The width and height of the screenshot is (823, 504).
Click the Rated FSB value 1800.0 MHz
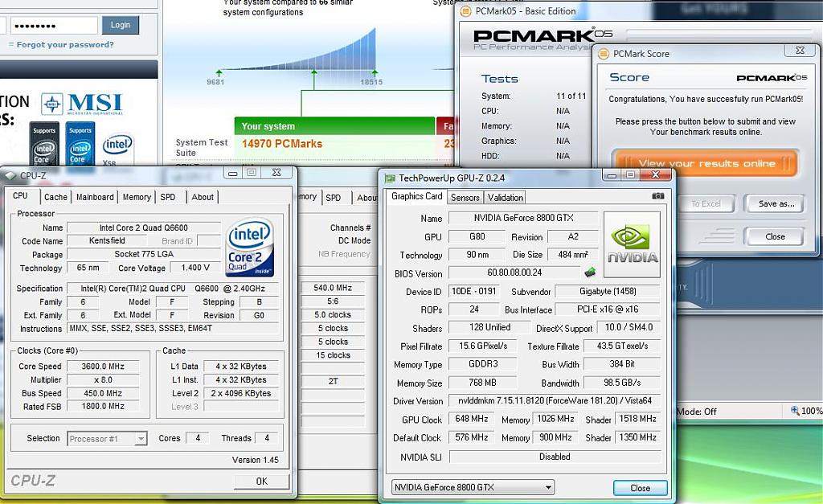[103, 406]
